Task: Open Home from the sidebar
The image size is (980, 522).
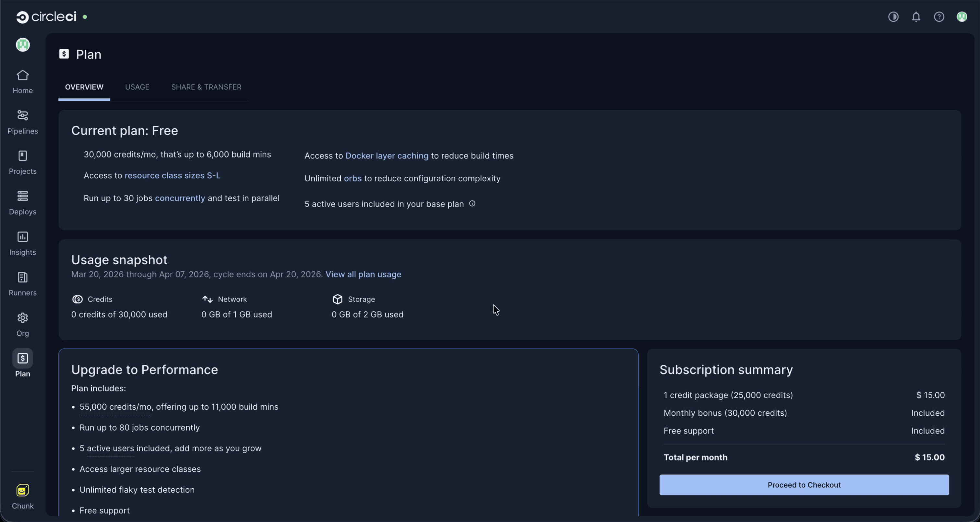Action: (x=22, y=81)
